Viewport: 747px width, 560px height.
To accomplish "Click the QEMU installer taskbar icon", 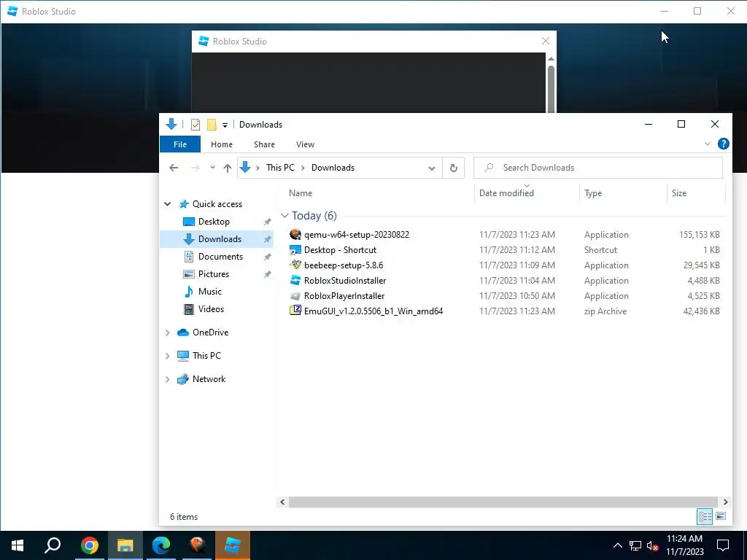I will click(x=197, y=545).
